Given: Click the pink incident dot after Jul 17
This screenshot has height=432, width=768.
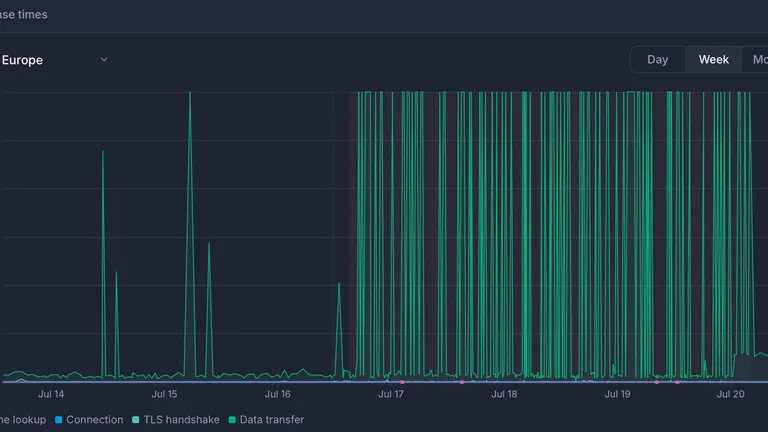Looking at the screenshot, I should (402, 382).
